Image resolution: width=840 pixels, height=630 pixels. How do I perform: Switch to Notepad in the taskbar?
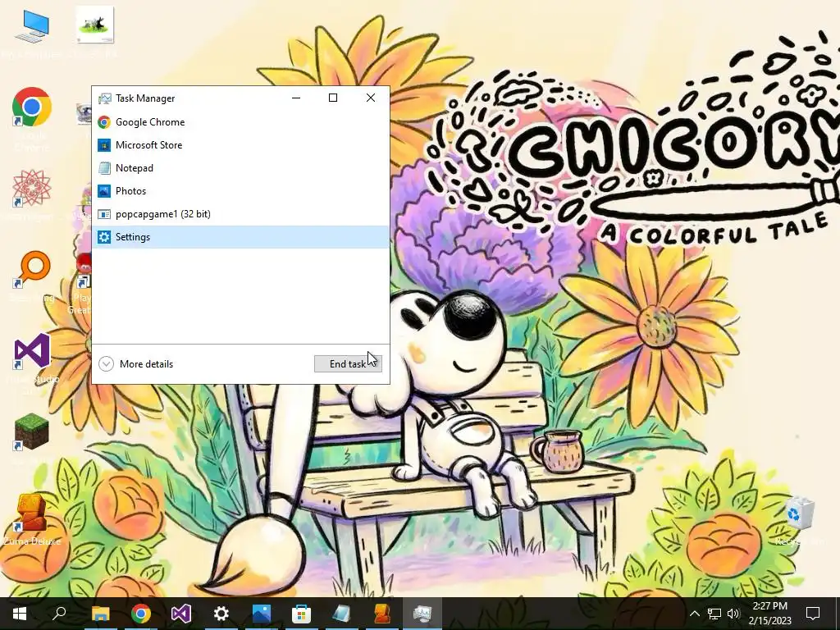(342, 614)
